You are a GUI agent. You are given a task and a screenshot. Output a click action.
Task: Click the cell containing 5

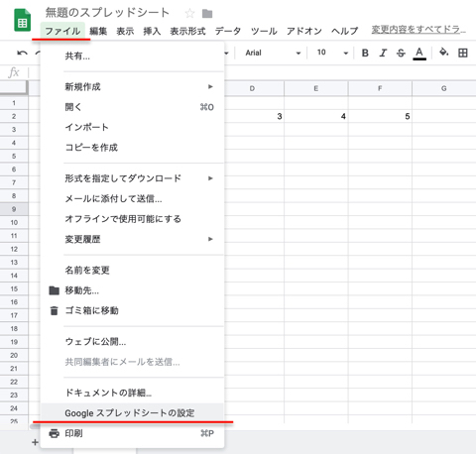(x=380, y=116)
